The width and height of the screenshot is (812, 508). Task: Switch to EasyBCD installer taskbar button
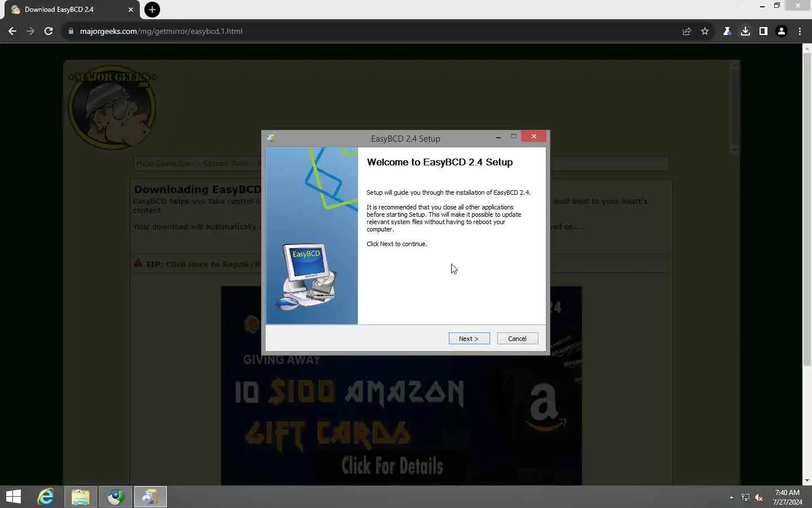point(151,497)
